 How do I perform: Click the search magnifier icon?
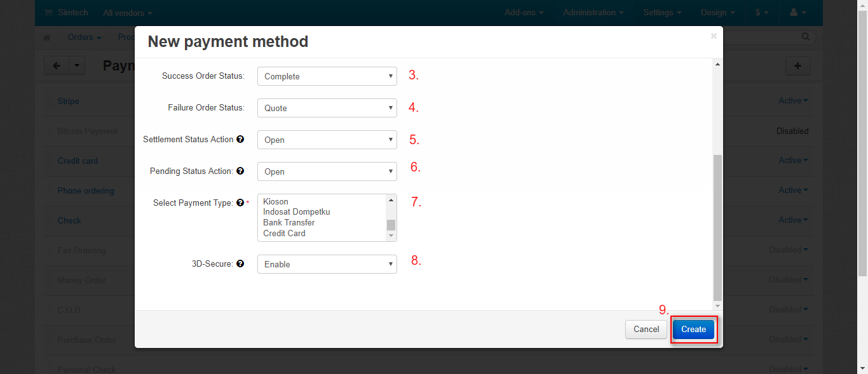tap(806, 37)
